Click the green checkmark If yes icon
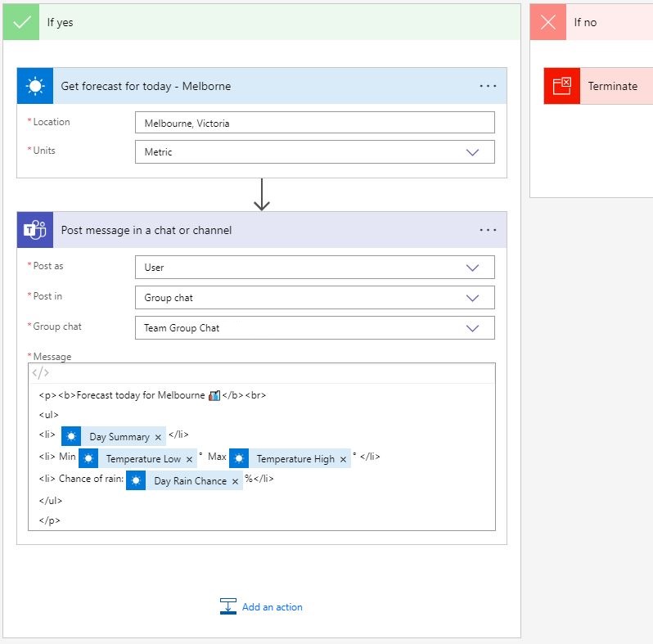653x644 pixels. click(21, 22)
